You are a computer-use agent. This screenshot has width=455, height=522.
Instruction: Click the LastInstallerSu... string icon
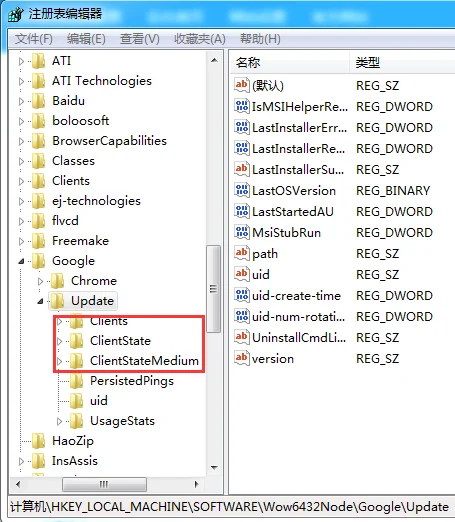tap(242, 169)
